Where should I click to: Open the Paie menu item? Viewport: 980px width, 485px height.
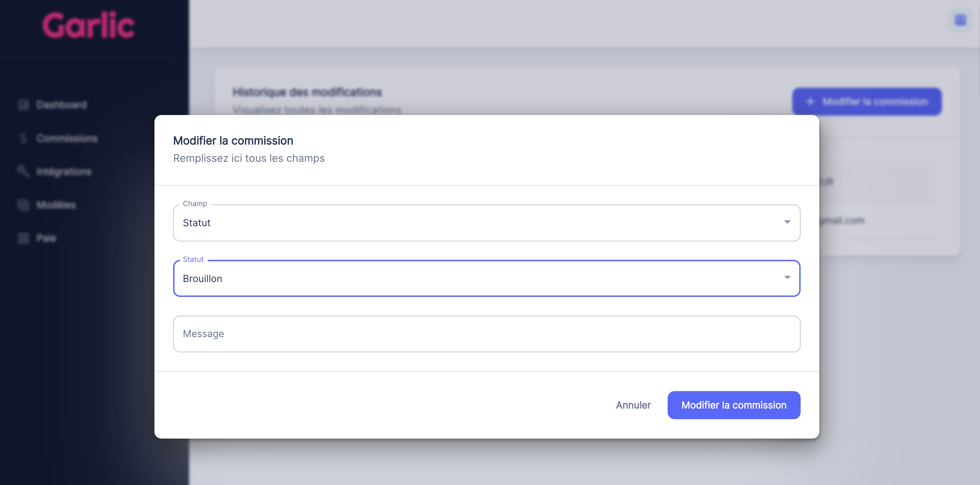click(46, 238)
